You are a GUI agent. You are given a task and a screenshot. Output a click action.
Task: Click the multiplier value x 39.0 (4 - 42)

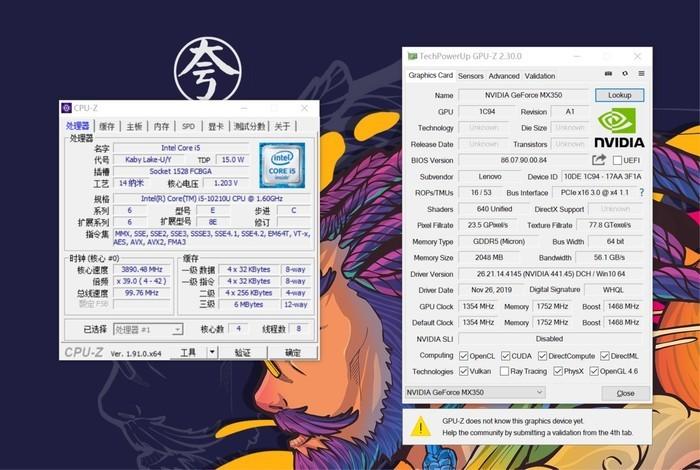[x=142, y=281]
